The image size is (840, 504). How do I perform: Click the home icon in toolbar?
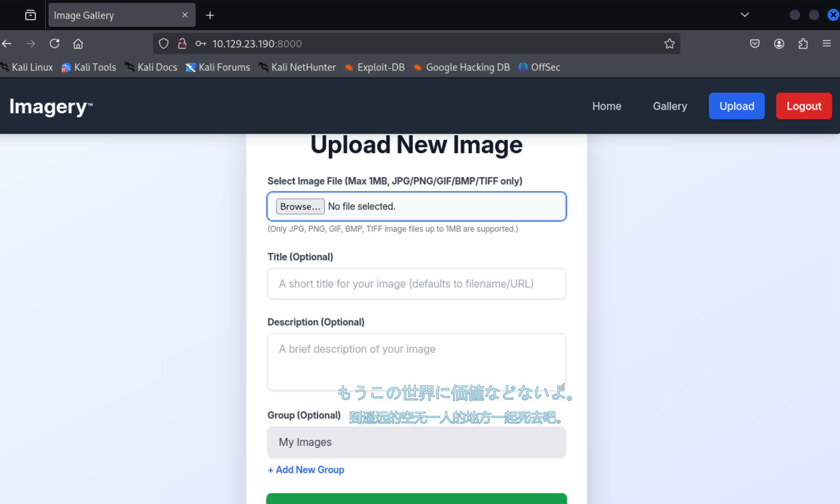point(78,43)
